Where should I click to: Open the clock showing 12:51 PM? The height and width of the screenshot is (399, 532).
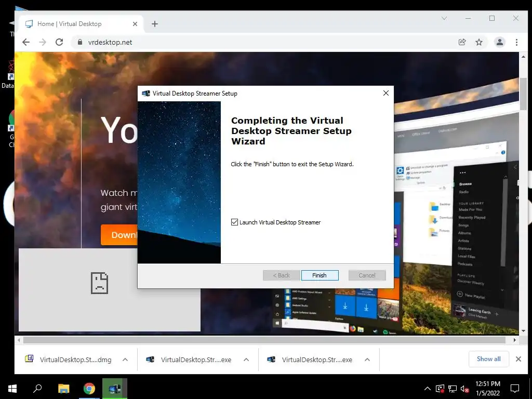(487, 389)
